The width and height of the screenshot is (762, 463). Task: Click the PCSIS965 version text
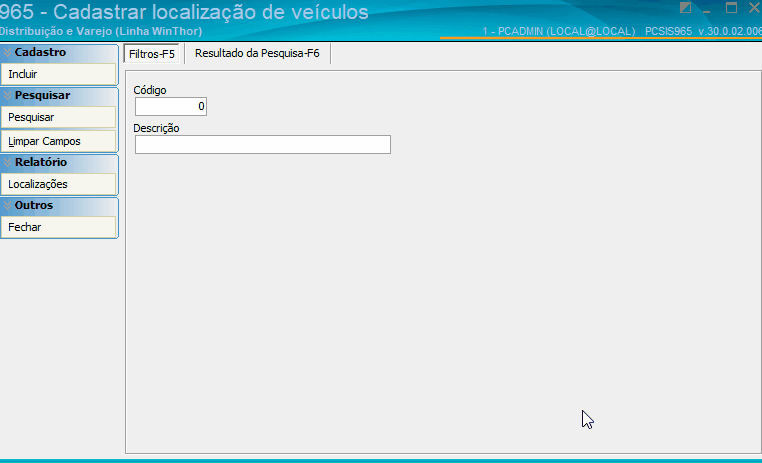pyautogui.click(x=703, y=31)
